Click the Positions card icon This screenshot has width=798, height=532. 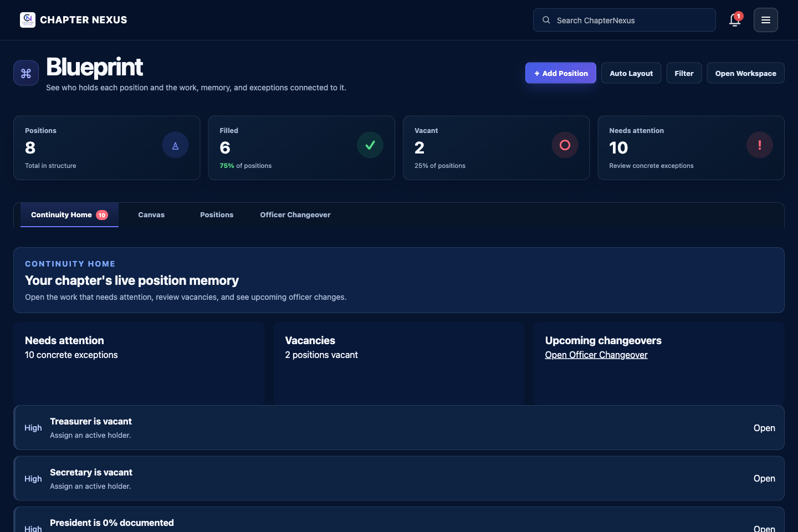[175, 145]
